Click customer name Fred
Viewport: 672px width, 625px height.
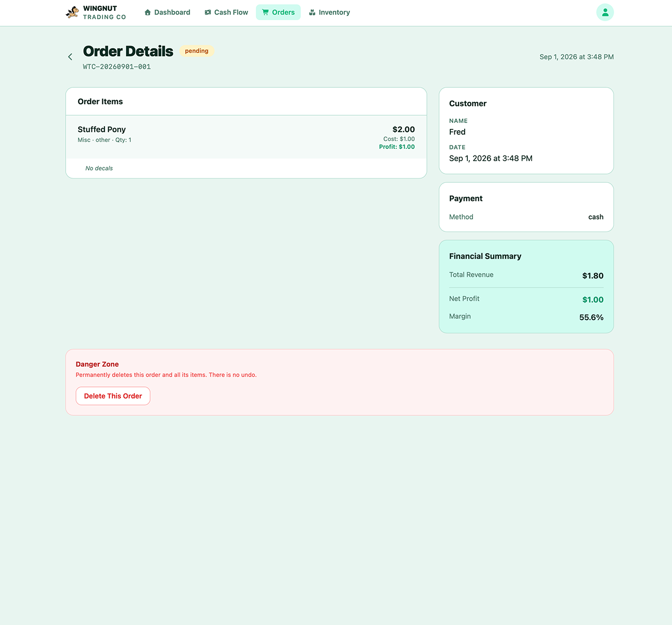tap(457, 132)
